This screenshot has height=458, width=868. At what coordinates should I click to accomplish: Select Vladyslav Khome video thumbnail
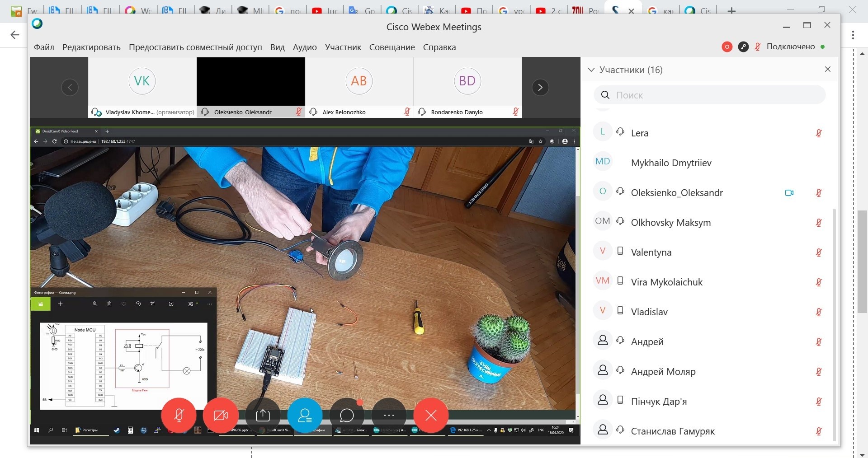[142, 87]
